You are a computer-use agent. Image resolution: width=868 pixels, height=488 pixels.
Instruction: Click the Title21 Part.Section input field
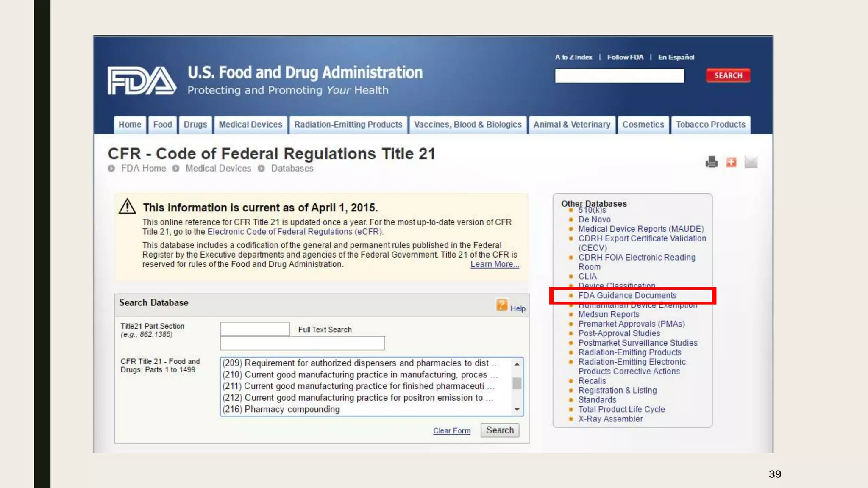click(255, 329)
